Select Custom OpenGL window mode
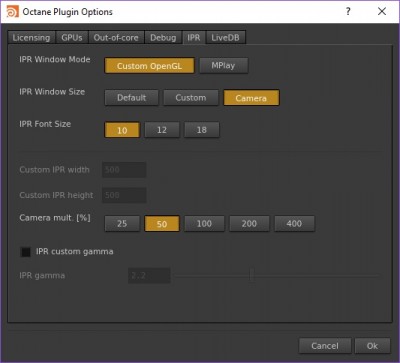 (x=149, y=66)
